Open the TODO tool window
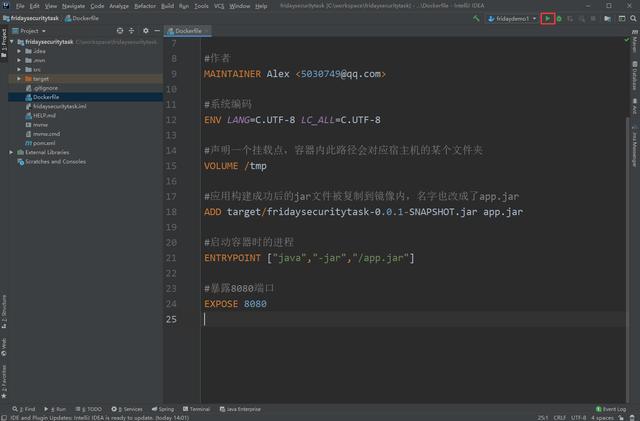Screen dimensions: 640x421 coord(89,409)
